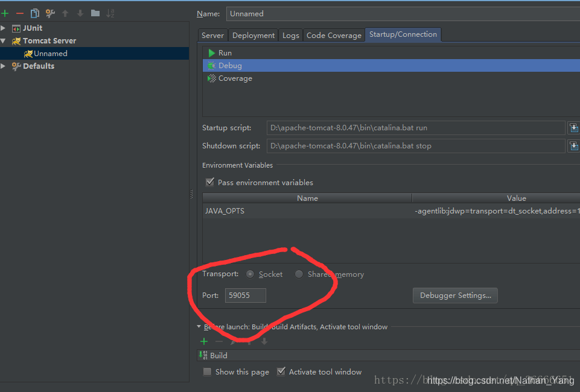Disable Activate tool window checkbox
580x392 pixels.
pyautogui.click(x=281, y=371)
